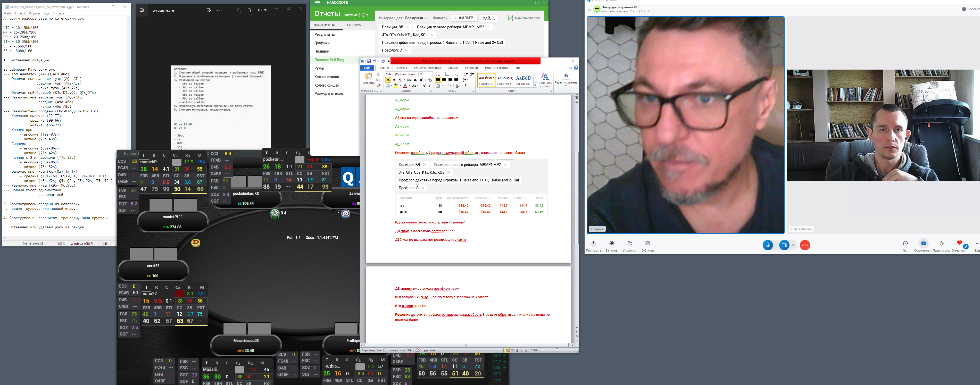
Task: Click ФИЛЬТР button in Hand2Note
Action: coord(464,18)
